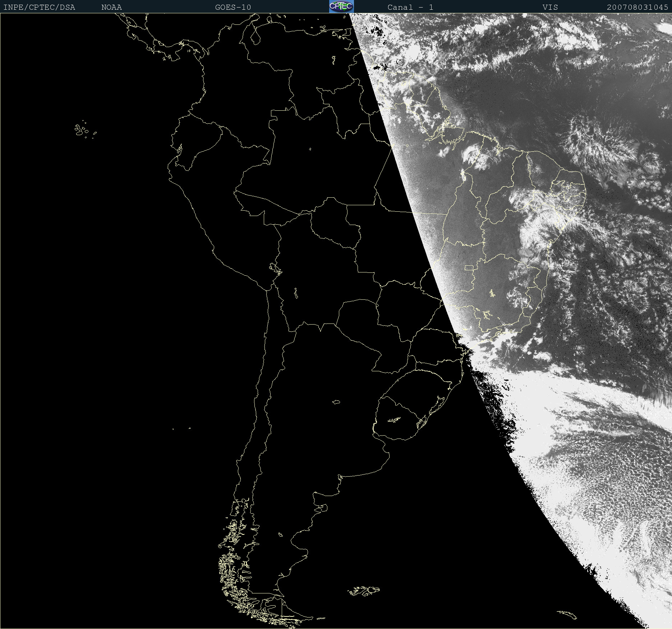The image size is (672, 629).
Task: Select the INPE/CPTEC/DSA header text
Action: (x=39, y=7)
